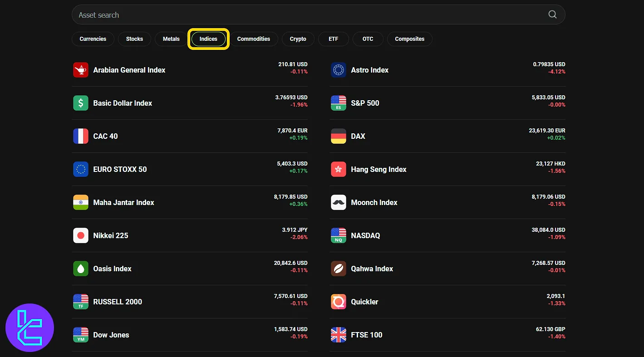Click the Moonch Index mustache icon
644x357 pixels.
339,202
